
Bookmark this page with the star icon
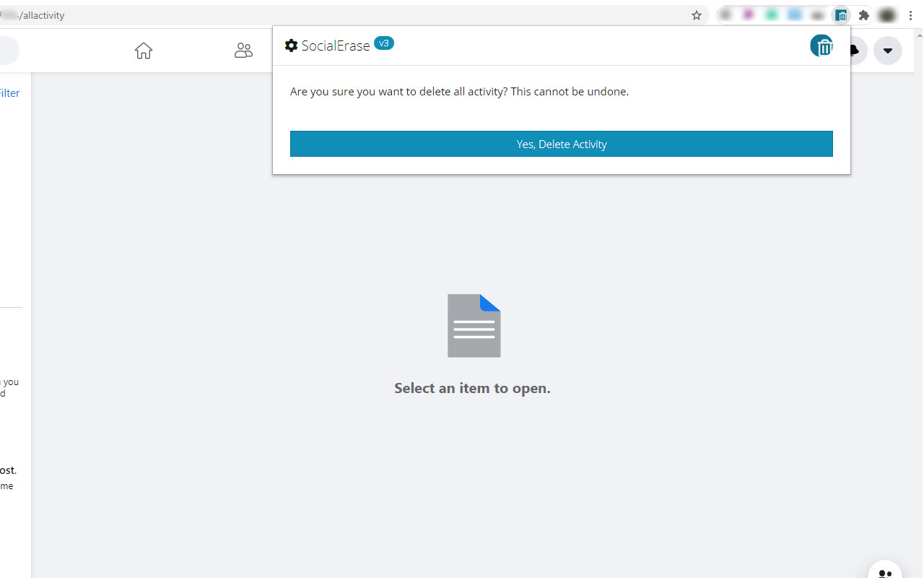click(x=696, y=14)
